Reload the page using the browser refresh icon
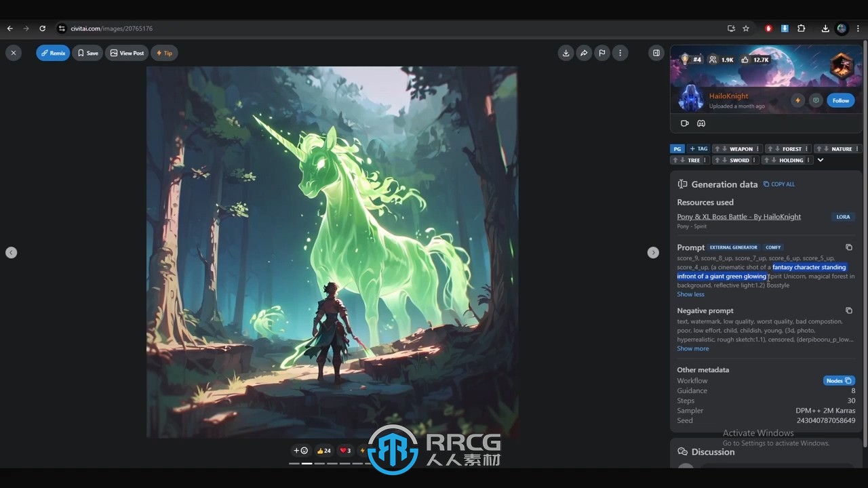 [x=42, y=28]
